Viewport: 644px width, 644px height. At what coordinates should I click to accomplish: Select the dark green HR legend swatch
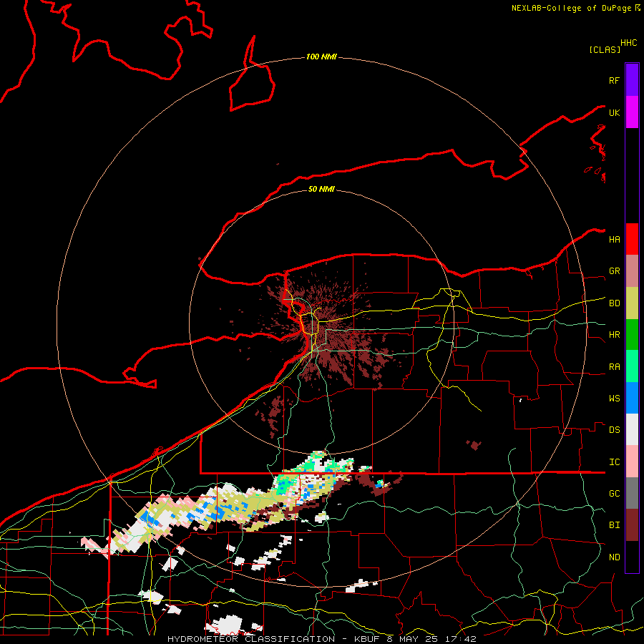coord(632,335)
